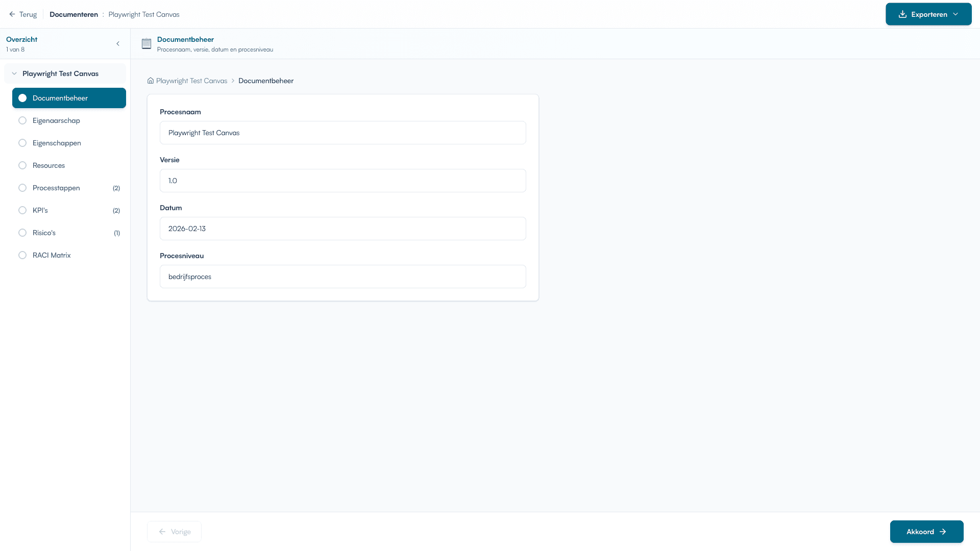Collapse the Overzicht sidebar with the chevron
Viewport: 980px width, 551px height.
[x=118, y=44]
